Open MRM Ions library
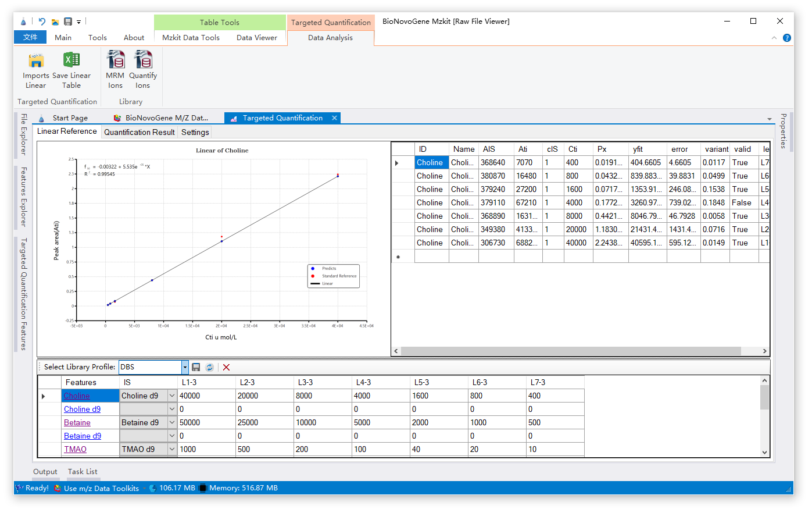Viewport: 812px width, 509px height. click(115, 60)
